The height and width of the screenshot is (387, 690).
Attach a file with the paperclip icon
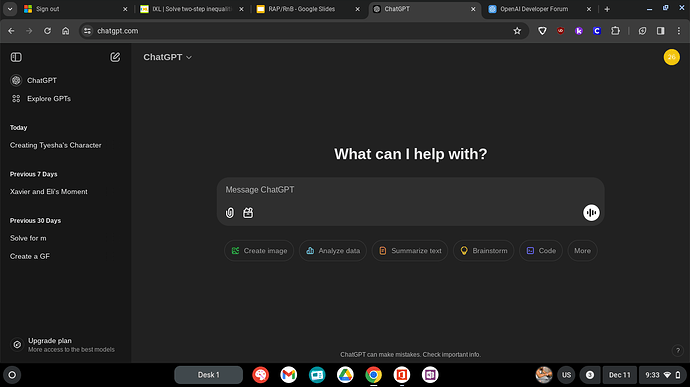[x=230, y=213]
